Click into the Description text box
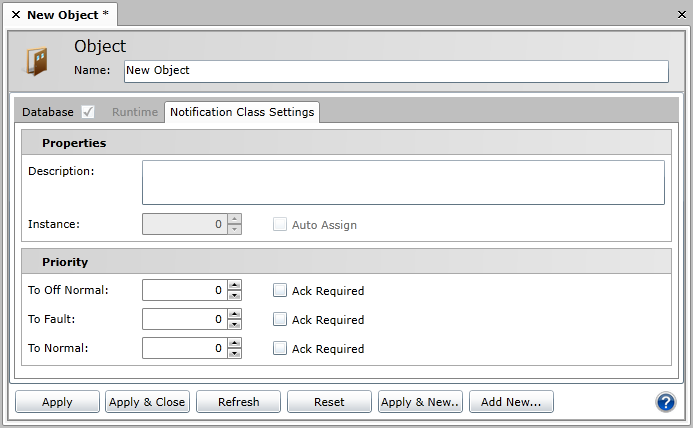This screenshot has height=428, width=693. click(x=403, y=182)
